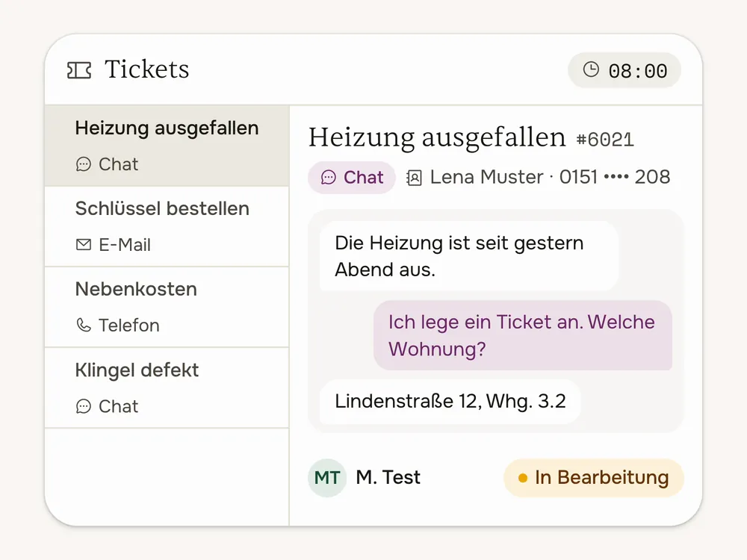Click the 08:00 time pill
Image resolution: width=747 pixels, height=560 pixels.
[624, 70]
